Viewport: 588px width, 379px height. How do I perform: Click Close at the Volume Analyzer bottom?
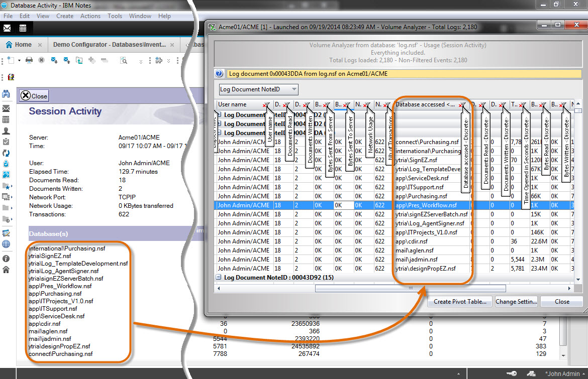point(562,302)
